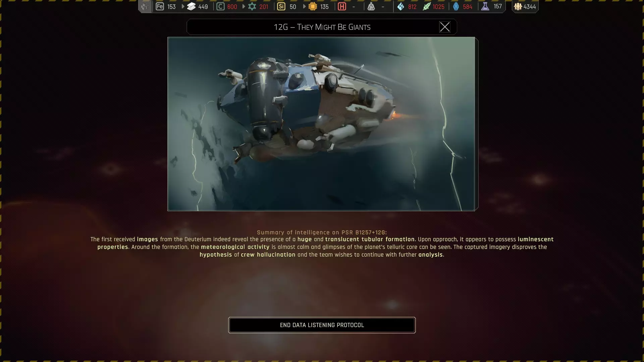Click the Hydrogen (H) resource icon
This screenshot has height=362, width=644.
(x=342, y=6)
